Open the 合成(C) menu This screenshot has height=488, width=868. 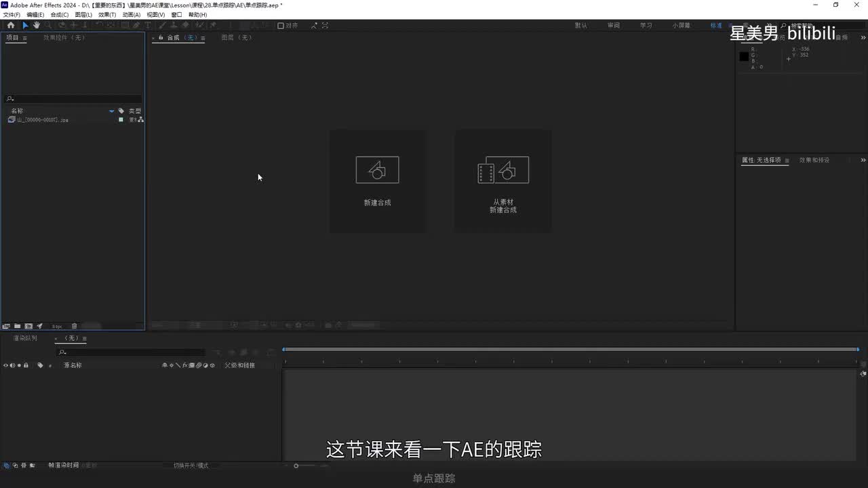(60, 14)
